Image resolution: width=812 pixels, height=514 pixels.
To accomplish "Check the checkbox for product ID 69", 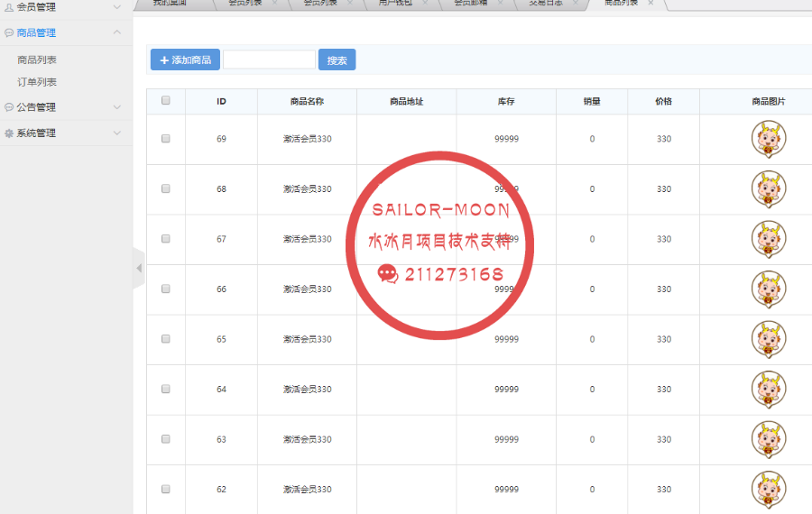I will click(x=166, y=139).
